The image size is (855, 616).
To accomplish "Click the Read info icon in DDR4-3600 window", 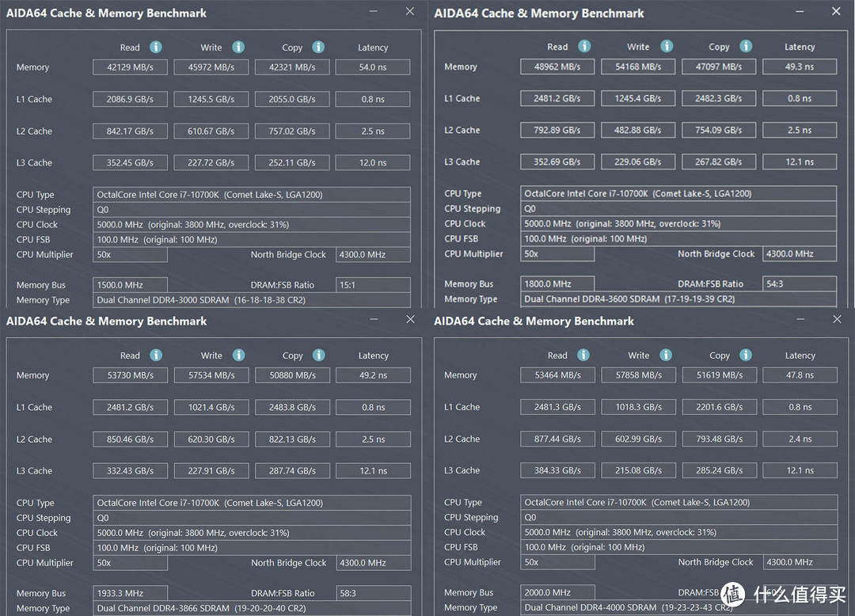I will [x=584, y=47].
